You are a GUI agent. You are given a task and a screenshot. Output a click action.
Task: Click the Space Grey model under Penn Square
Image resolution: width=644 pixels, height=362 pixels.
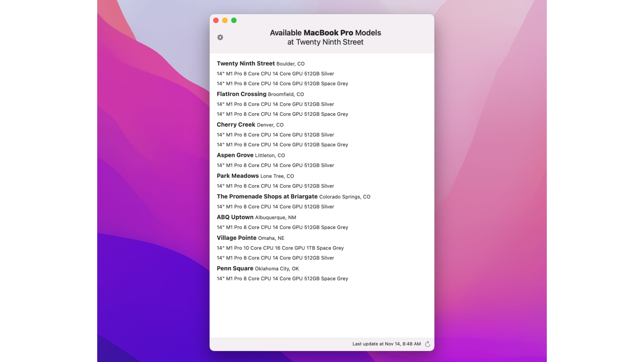(x=282, y=278)
